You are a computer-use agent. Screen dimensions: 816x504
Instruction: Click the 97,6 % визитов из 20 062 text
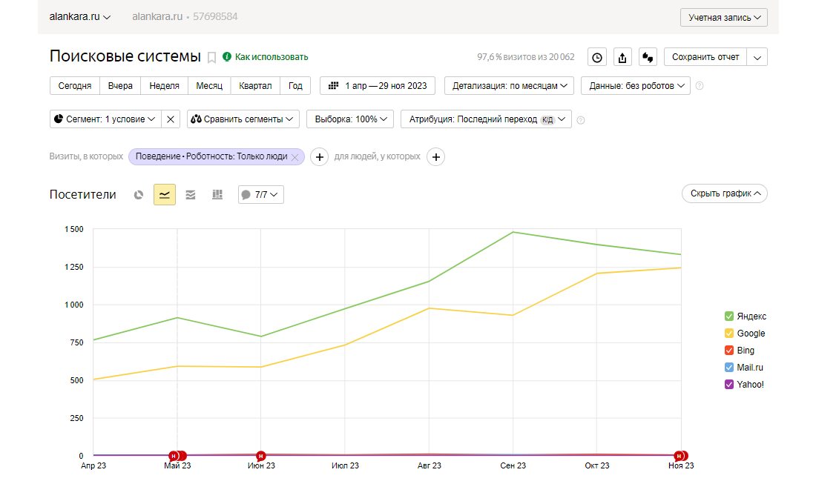pyautogui.click(x=526, y=57)
